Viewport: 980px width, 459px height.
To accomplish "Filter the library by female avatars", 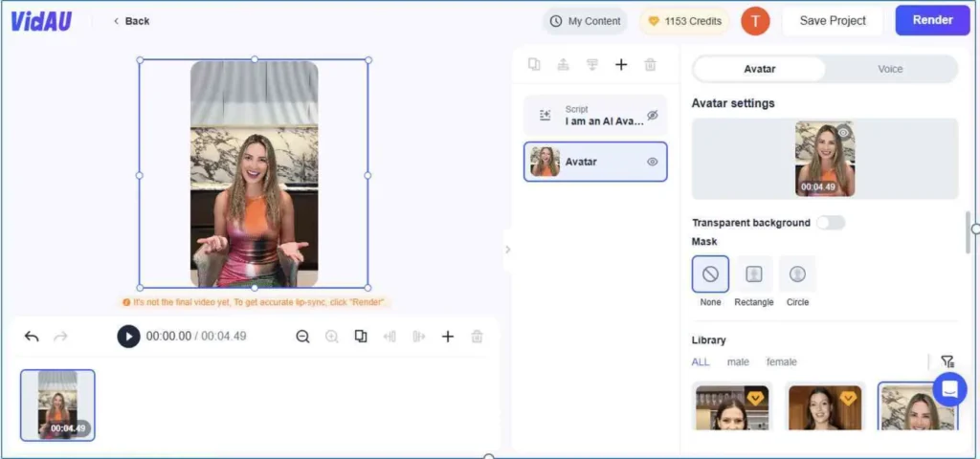I will point(781,361).
